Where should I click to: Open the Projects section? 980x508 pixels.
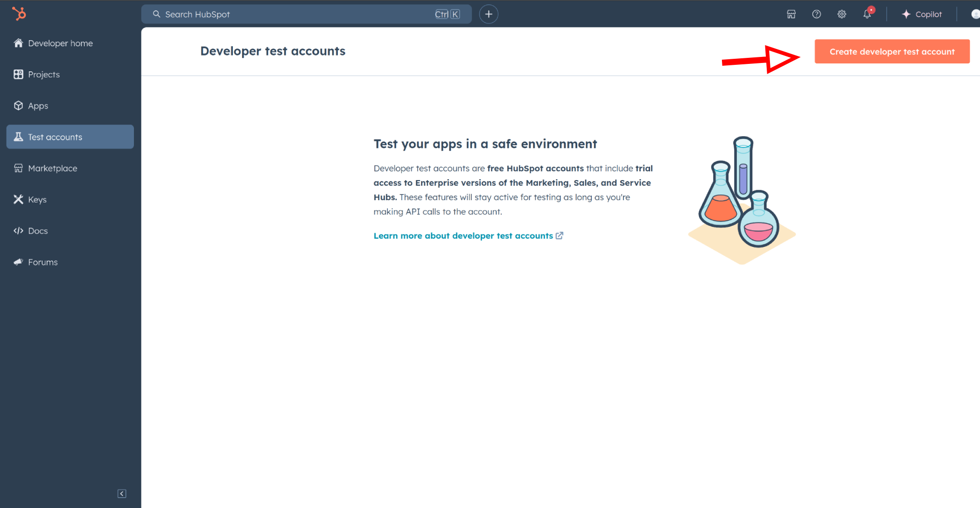43,74
